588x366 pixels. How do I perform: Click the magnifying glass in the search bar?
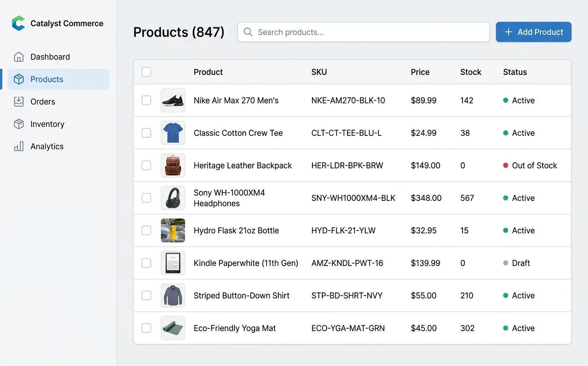click(x=248, y=32)
